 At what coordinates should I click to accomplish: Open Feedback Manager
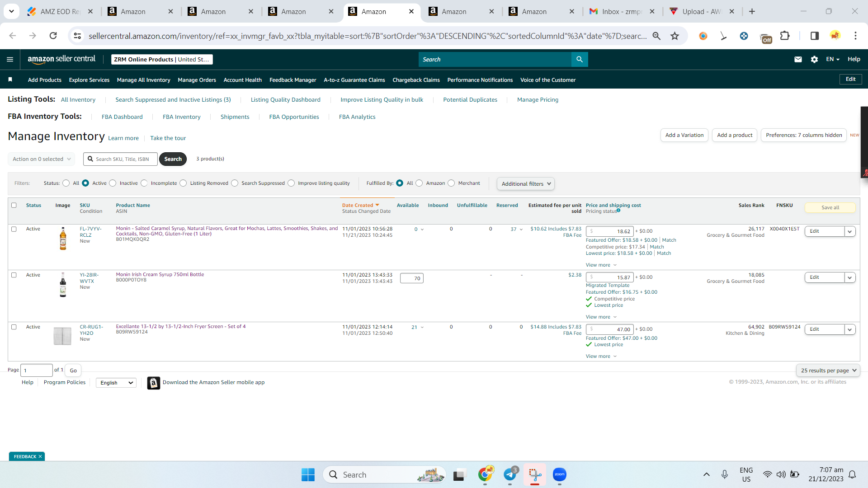[293, 80]
